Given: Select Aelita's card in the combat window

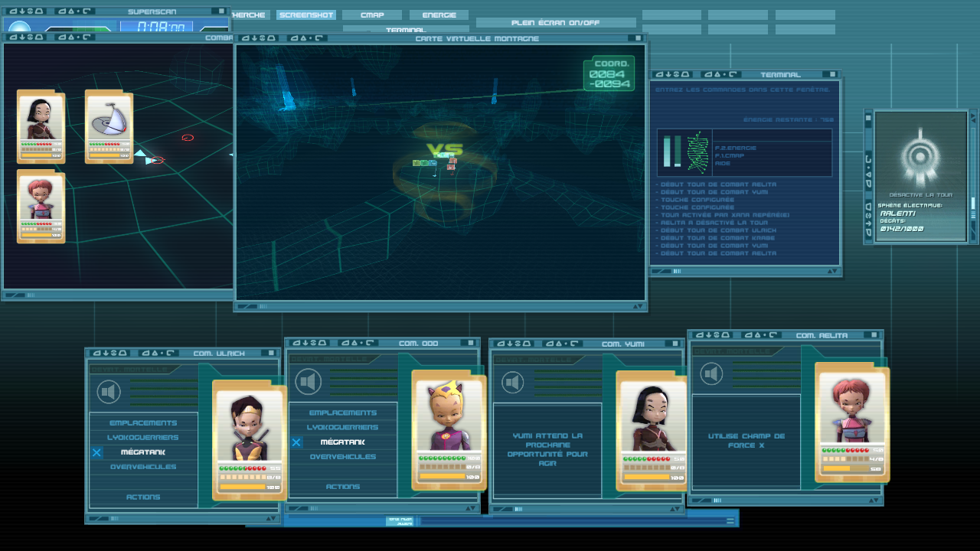Looking at the screenshot, I should click(x=41, y=207).
